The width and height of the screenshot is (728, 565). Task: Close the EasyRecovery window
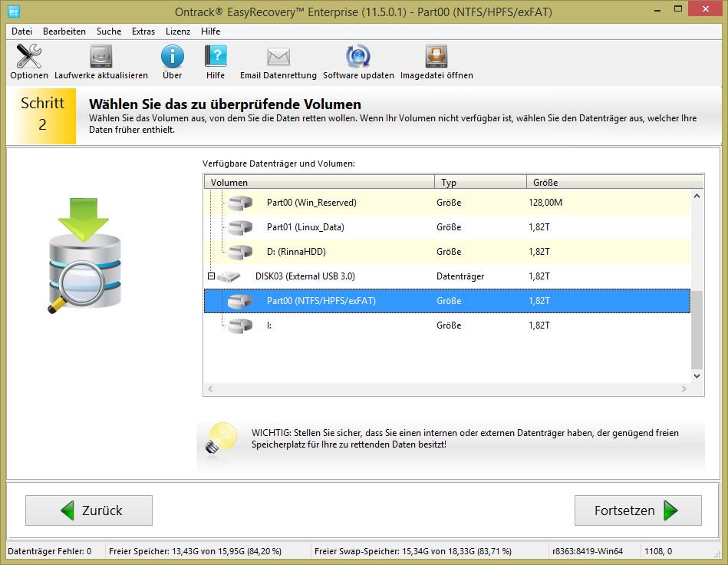[x=705, y=9]
